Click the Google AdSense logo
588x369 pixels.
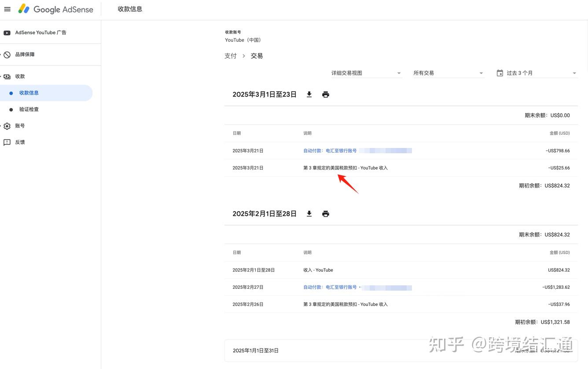(56, 9)
